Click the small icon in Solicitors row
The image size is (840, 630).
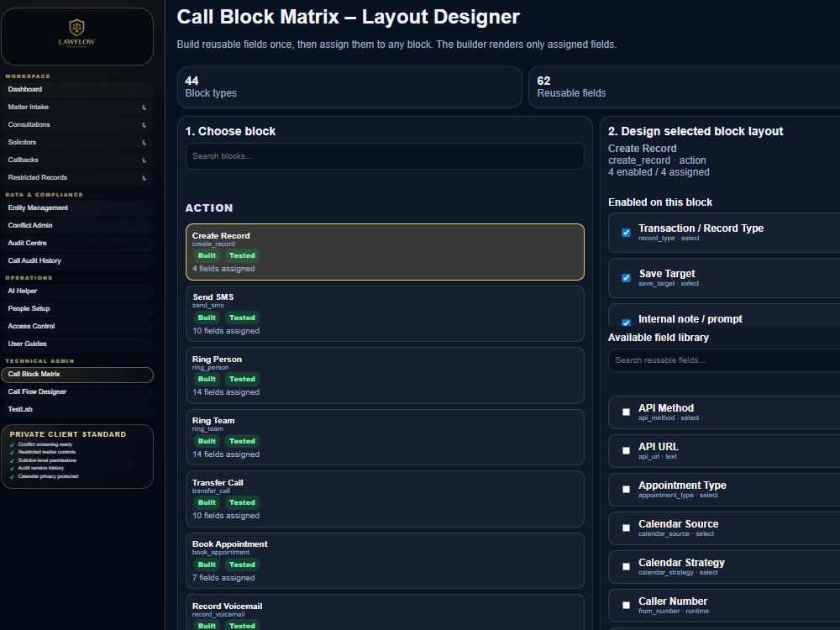pos(144,143)
